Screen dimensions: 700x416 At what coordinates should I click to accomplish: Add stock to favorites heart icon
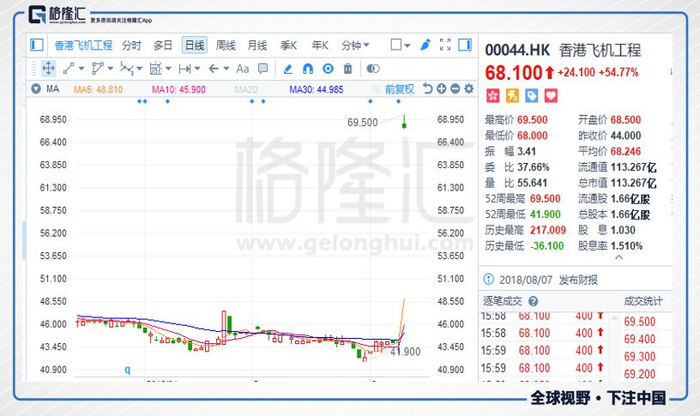(x=551, y=96)
